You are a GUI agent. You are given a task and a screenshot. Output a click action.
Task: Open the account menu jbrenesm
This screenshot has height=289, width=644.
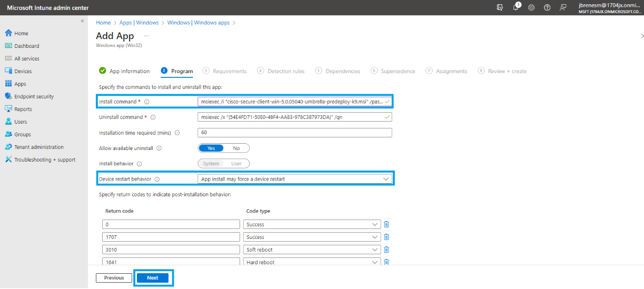(x=609, y=7)
